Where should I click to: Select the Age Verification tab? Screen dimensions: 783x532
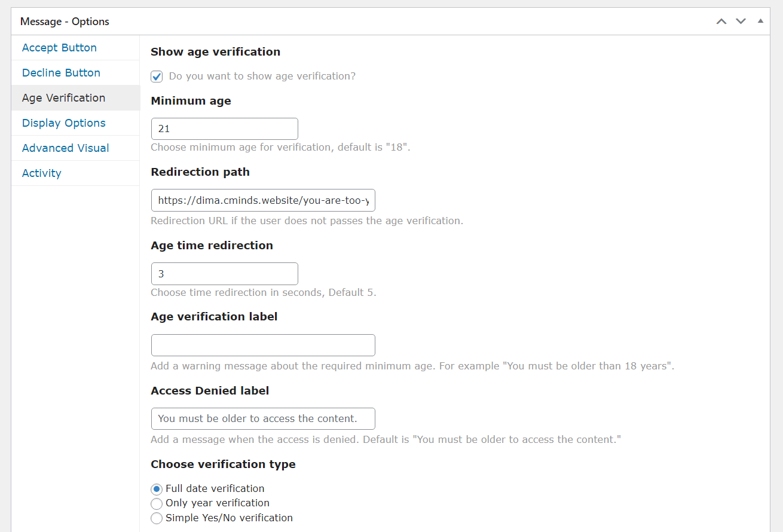[63, 97]
